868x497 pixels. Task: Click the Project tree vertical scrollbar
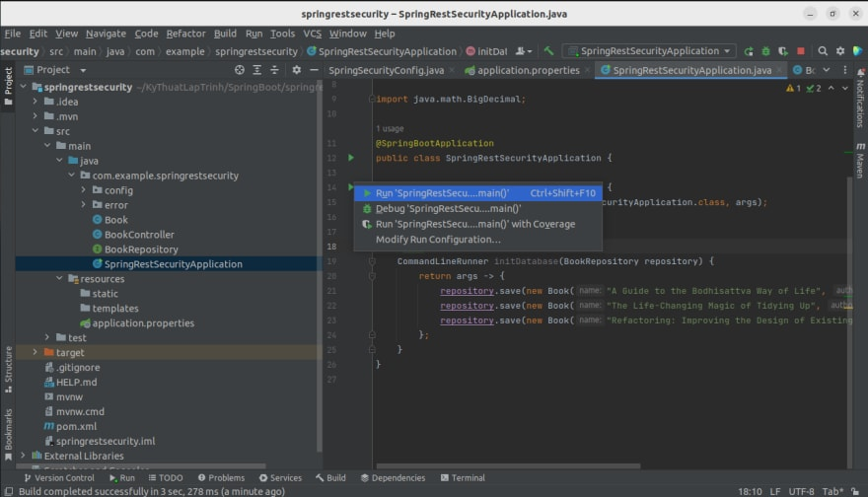tap(319, 265)
